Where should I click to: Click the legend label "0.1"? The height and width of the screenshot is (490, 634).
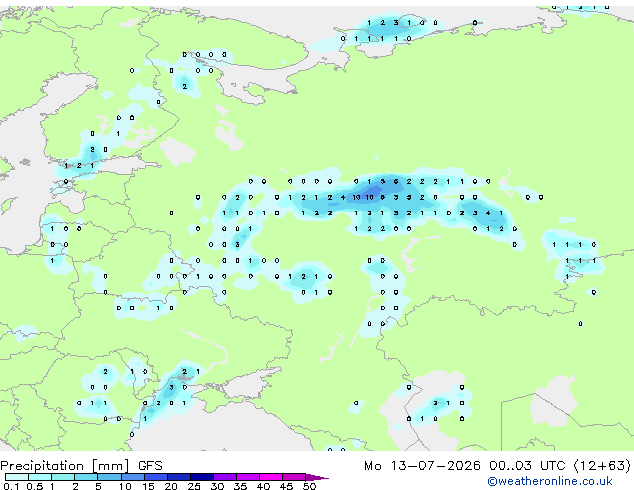tap(11, 486)
